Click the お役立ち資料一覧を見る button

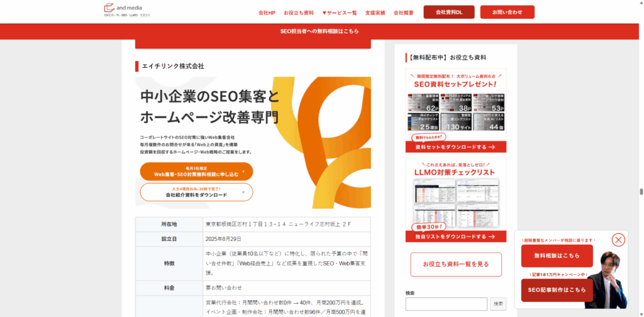pyautogui.click(x=456, y=264)
